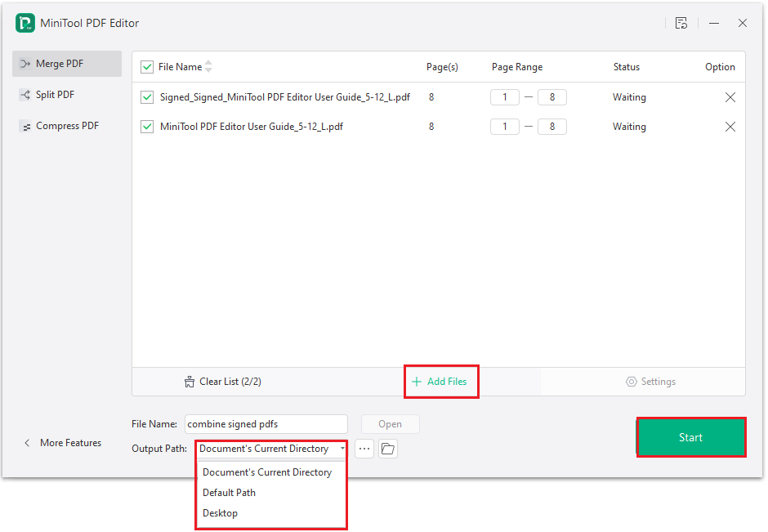768x532 pixels.
Task: Click start page field for MiniTool PDF Editor User Guide_5-12_L.pdf
Action: 504,127
